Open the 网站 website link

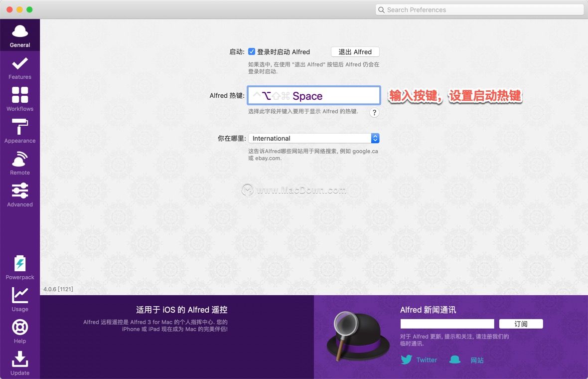(477, 360)
